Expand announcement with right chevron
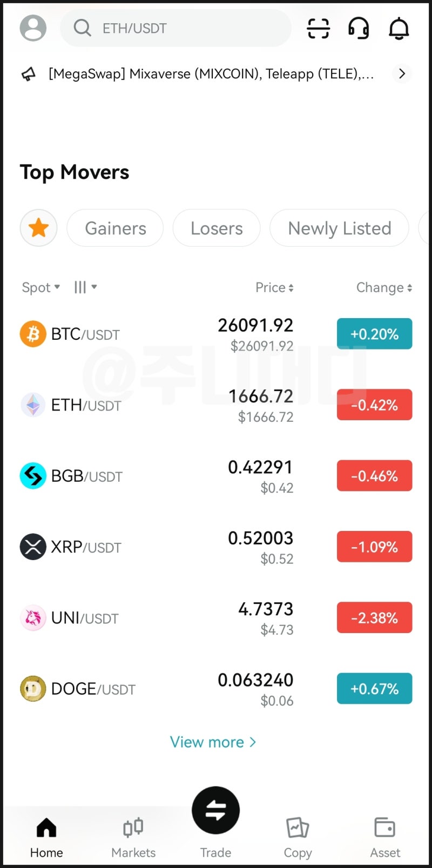The height and width of the screenshot is (868, 432). (x=402, y=73)
